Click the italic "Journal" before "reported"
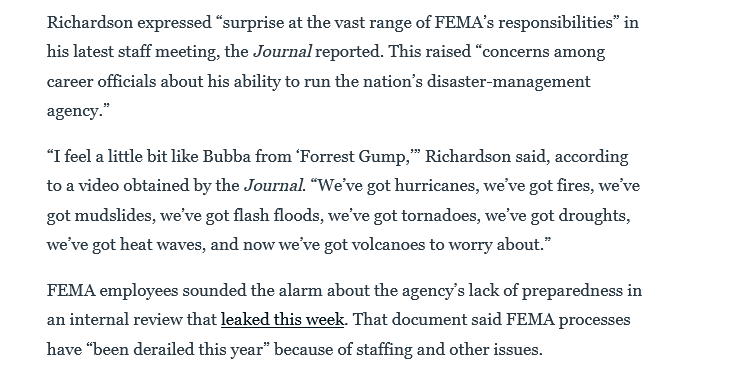Viewport: 734px width, 375px height. point(282,51)
